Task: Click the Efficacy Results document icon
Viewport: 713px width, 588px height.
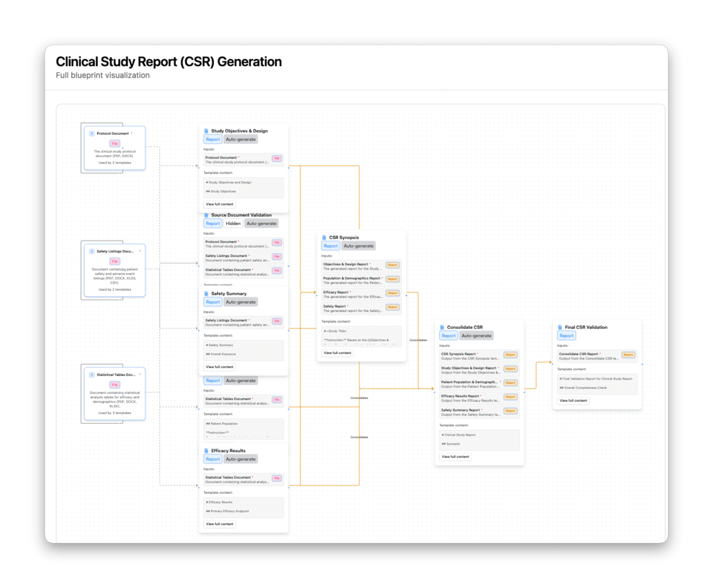Action: tap(206, 451)
